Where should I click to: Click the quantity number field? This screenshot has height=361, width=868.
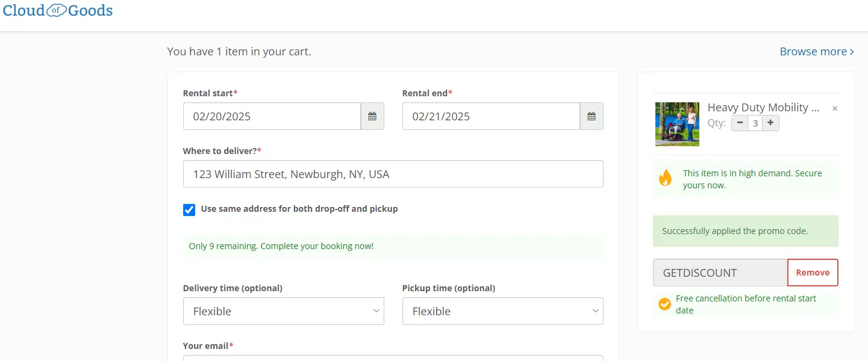[x=755, y=123]
